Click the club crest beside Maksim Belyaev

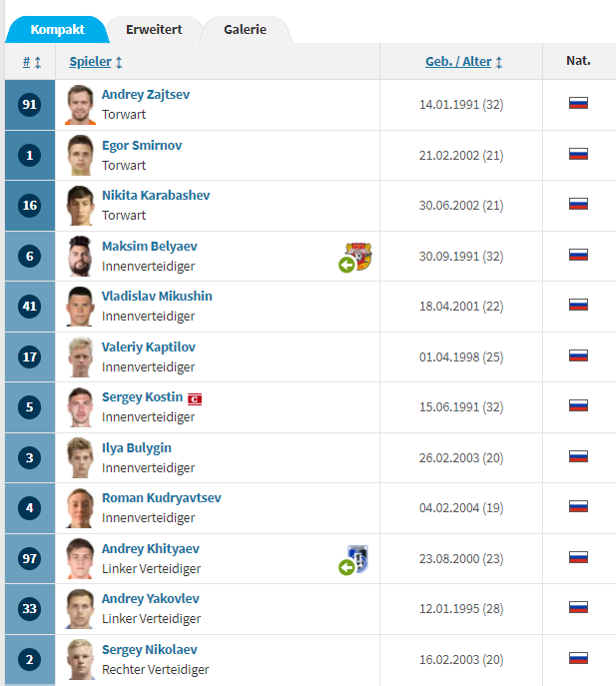[358, 255]
